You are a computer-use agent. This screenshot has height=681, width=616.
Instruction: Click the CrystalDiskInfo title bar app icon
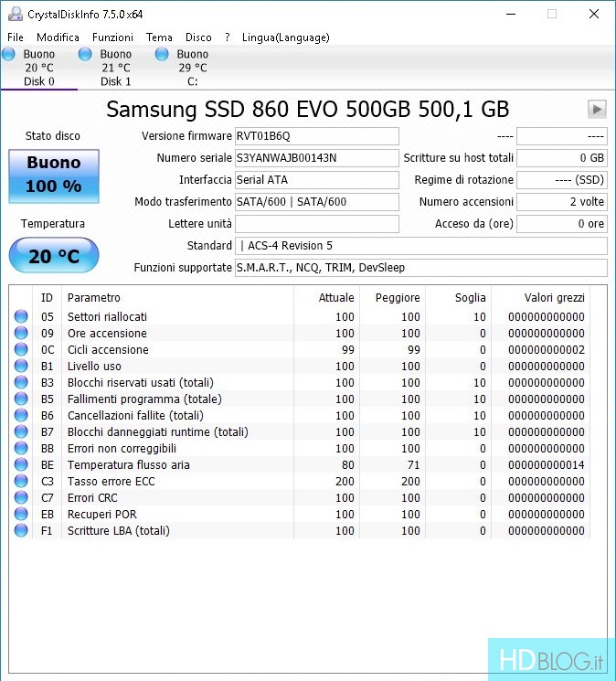(x=16, y=14)
